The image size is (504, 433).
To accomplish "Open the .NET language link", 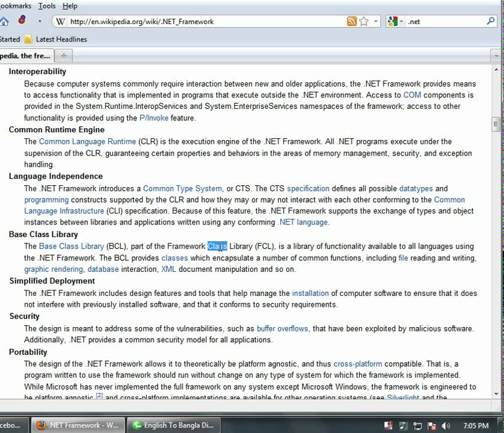I will [303, 222].
